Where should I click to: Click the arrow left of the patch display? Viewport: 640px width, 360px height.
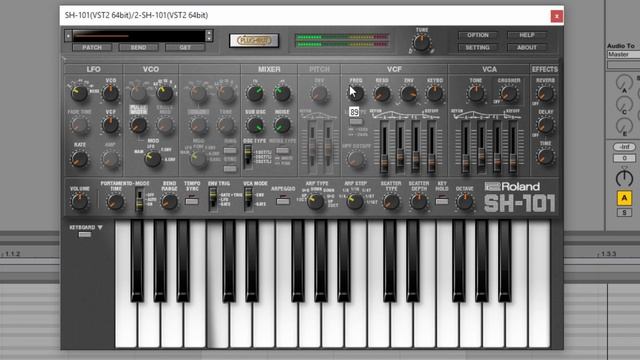[68, 36]
